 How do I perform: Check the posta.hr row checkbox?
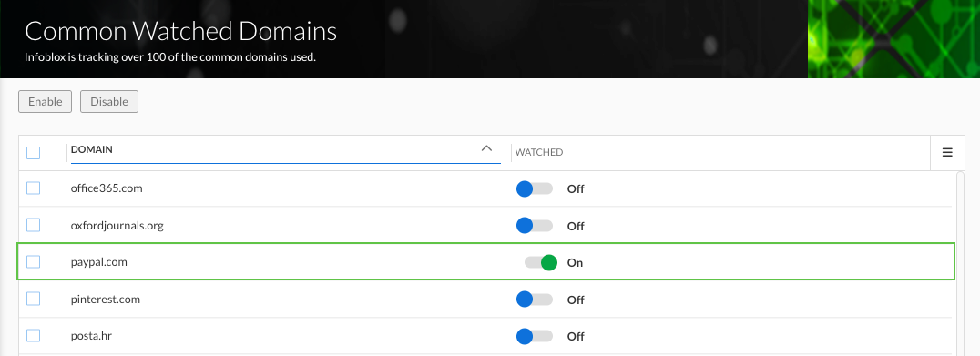click(x=33, y=336)
